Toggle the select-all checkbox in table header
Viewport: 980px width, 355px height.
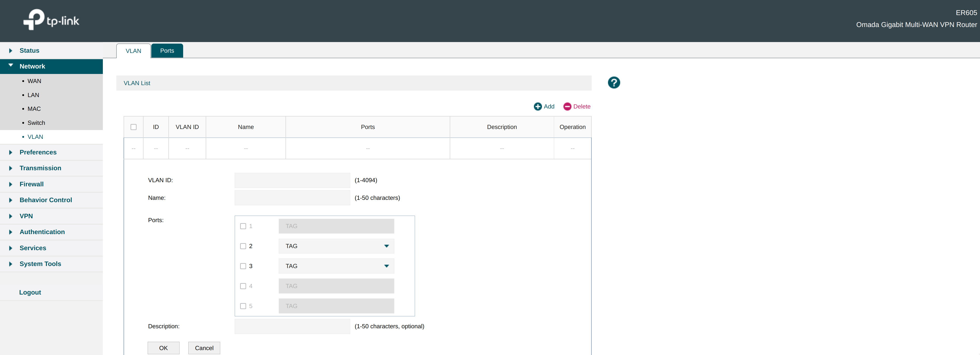tap(133, 127)
